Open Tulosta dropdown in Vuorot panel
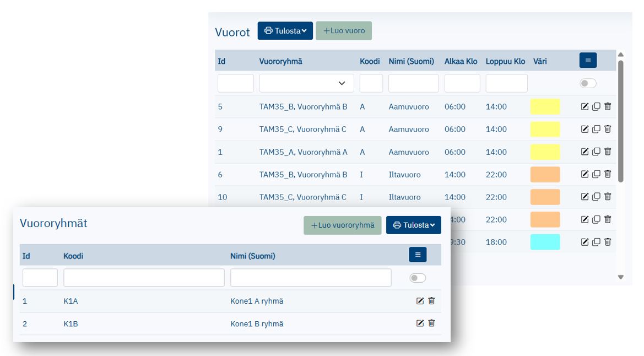Image resolution: width=644 pixels, height=356 pixels. (x=285, y=31)
